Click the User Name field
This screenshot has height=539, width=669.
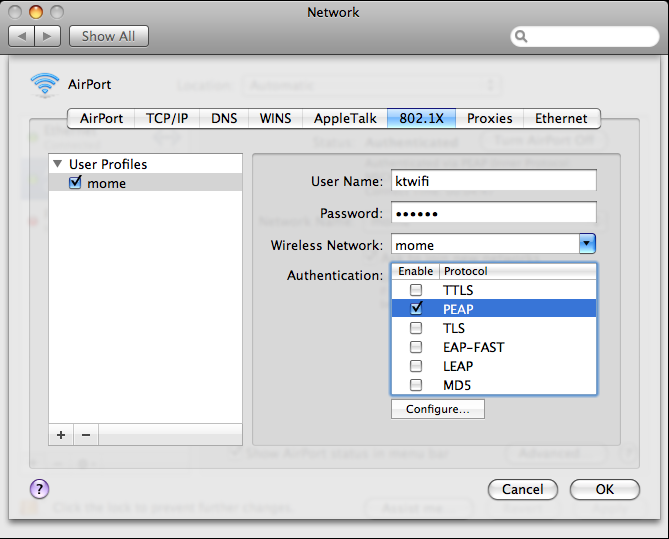point(494,181)
